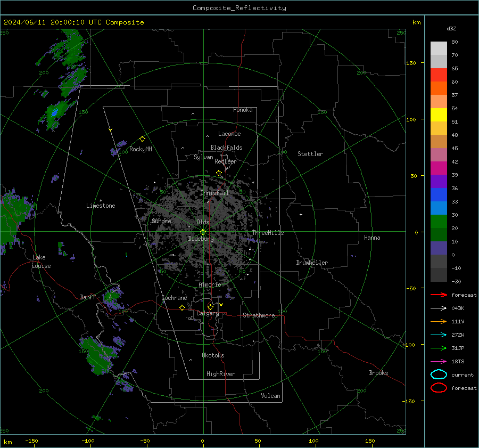Click the red forecast ellipse icon
Viewport: 479px width, 448px height.
point(439,388)
